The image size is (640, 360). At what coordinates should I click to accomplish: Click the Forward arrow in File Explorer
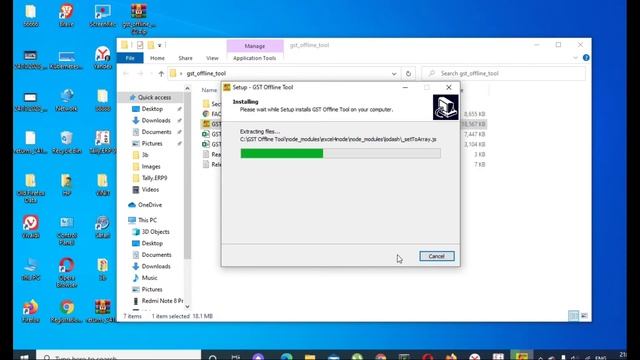140,73
